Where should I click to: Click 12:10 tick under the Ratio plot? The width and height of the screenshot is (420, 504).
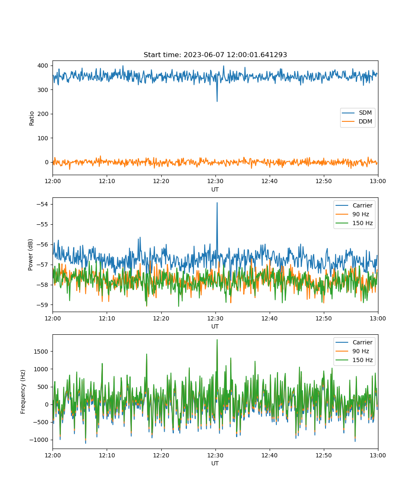click(107, 181)
